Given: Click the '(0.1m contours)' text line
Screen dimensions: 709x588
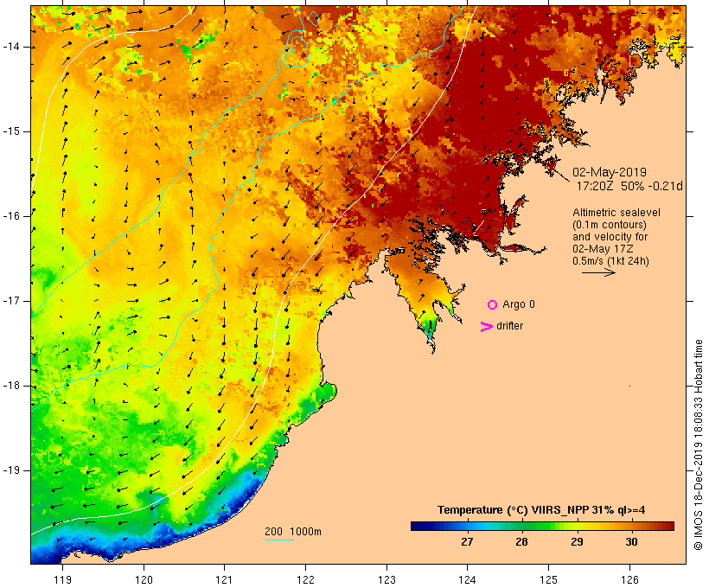Looking at the screenshot, I should tap(610, 225).
